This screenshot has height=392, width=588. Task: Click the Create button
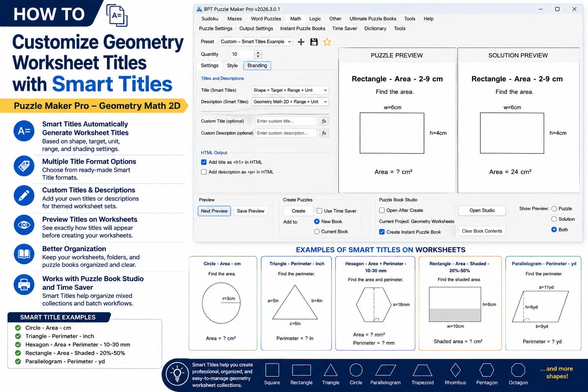(x=299, y=211)
